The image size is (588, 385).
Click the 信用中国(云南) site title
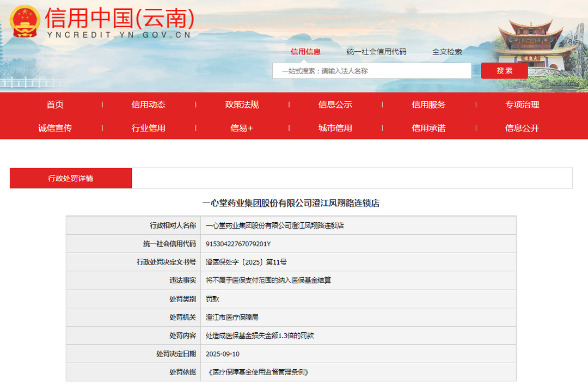point(119,18)
